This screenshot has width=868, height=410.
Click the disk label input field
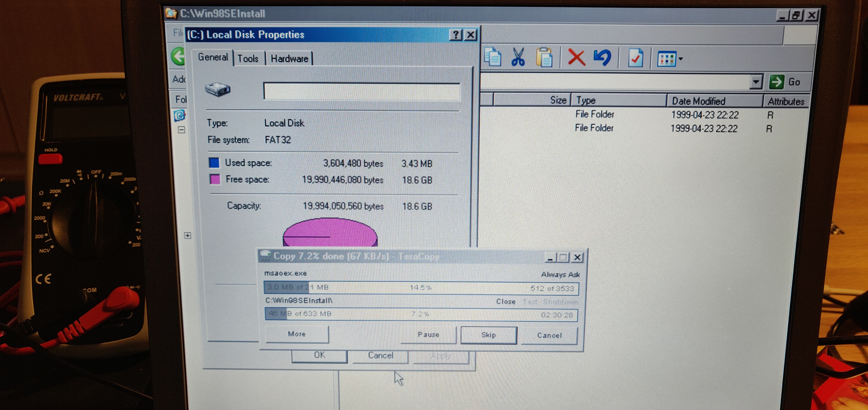(x=361, y=91)
